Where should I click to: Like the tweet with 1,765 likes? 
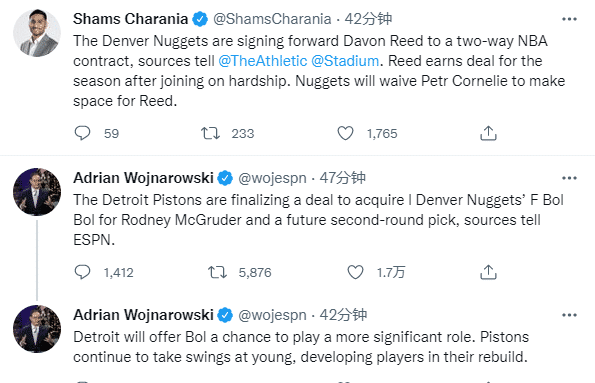(x=345, y=133)
